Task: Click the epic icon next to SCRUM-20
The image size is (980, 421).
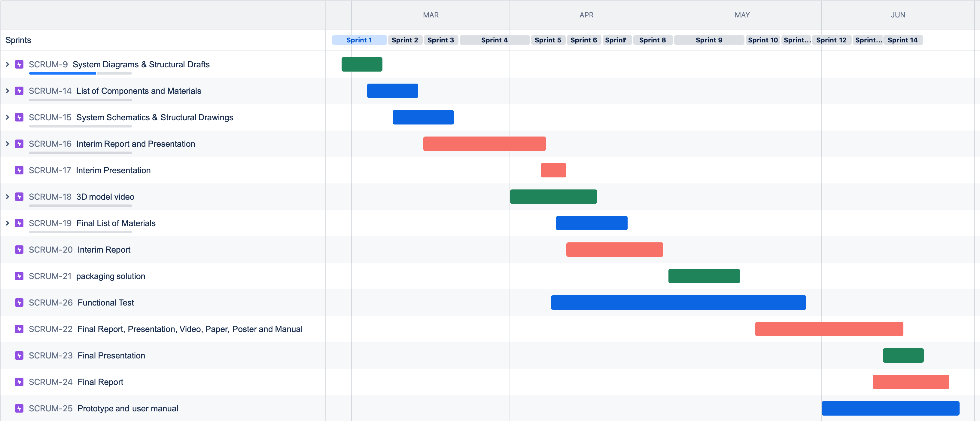Action: [x=19, y=250]
